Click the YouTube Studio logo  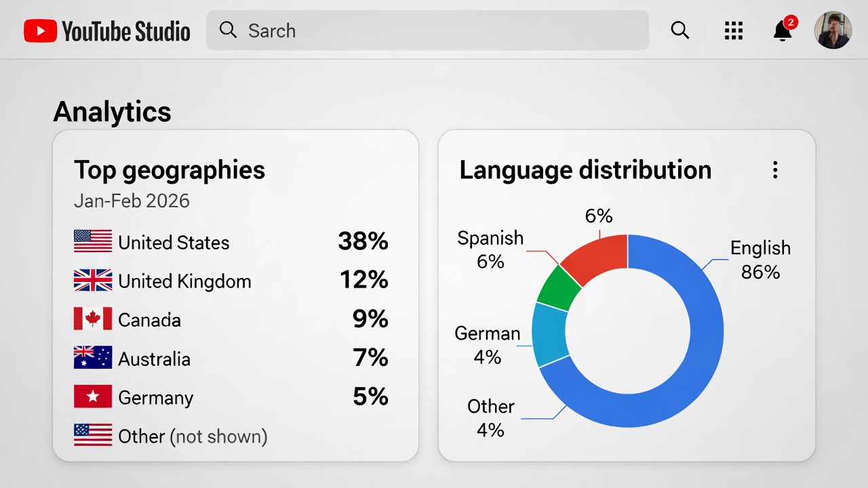106,30
